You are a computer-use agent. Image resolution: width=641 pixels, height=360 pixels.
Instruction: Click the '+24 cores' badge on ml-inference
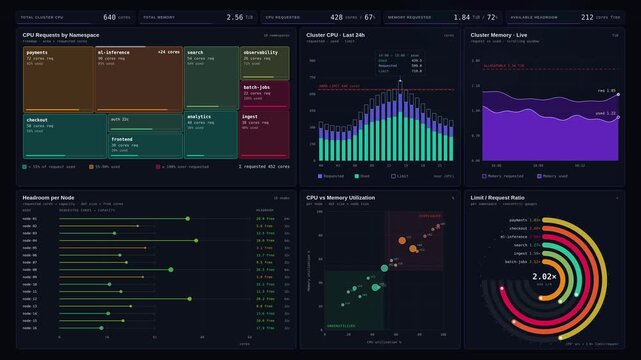[x=168, y=52]
